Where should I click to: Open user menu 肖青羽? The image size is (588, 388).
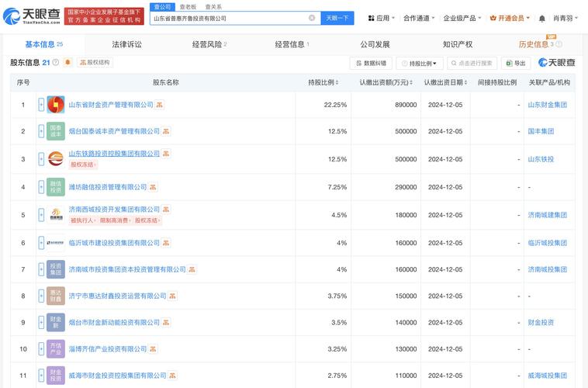566,18
